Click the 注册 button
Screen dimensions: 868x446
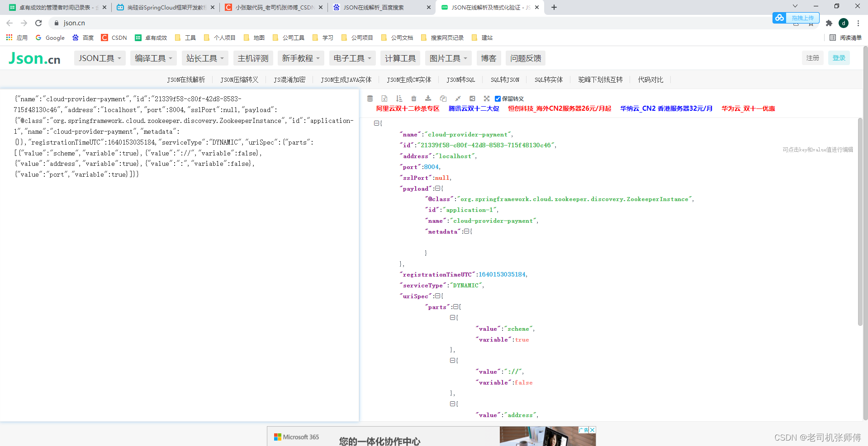click(x=813, y=58)
